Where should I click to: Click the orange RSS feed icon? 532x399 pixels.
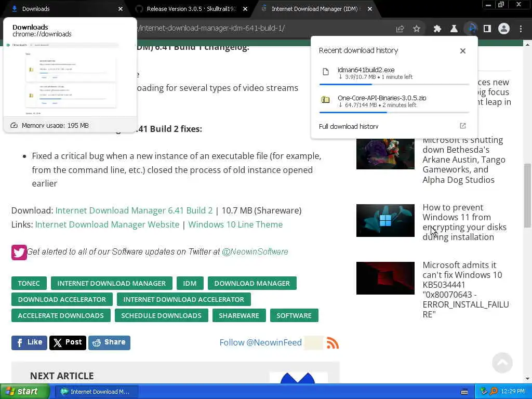[x=332, y=343]
